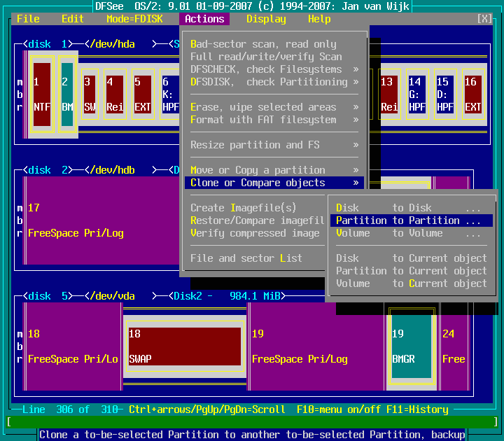Expand Erase, wipe selected areas submenu
The image size is (504, 441).
click(x=274, y=107)
